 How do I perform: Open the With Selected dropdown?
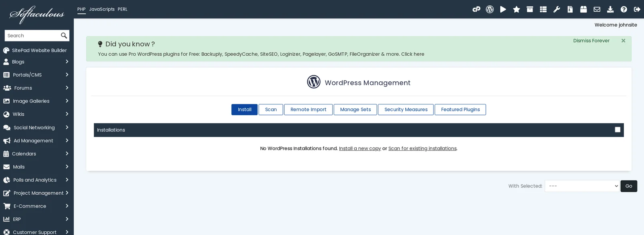click(582, 186)
